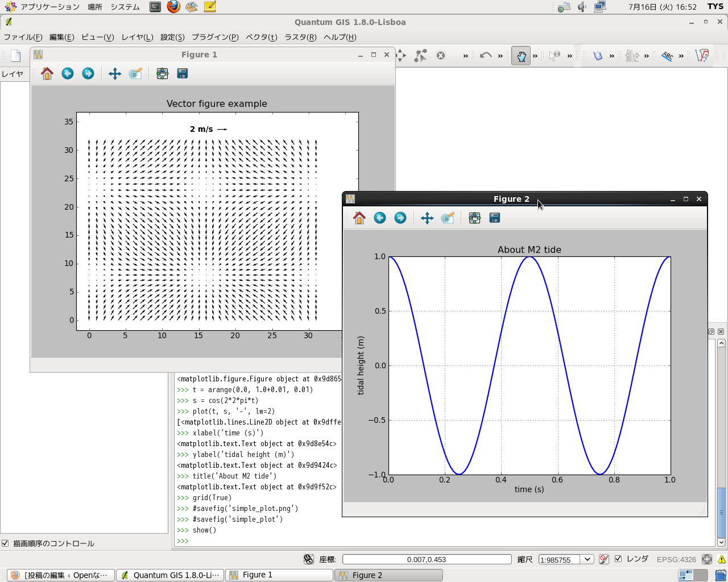Open the プラグイン(P) menu
Viewport: 728px width, 582px height.
pos(215,37)
